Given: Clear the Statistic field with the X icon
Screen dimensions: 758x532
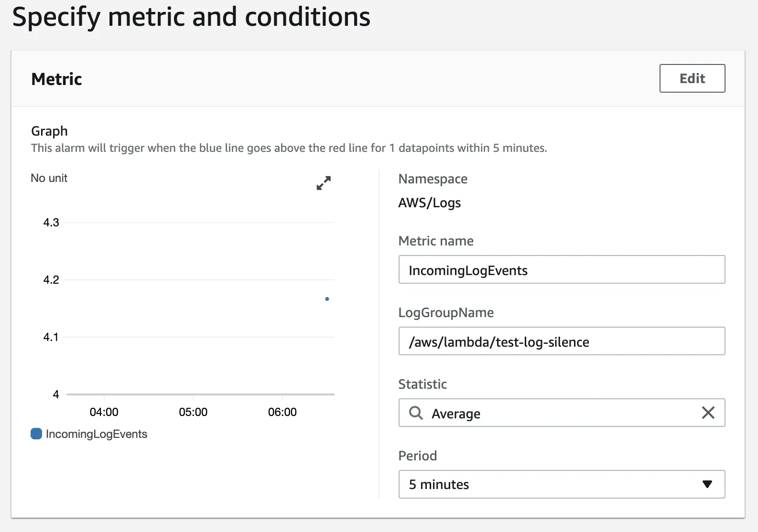Looking at the screenshot, I should click(708, 413).
